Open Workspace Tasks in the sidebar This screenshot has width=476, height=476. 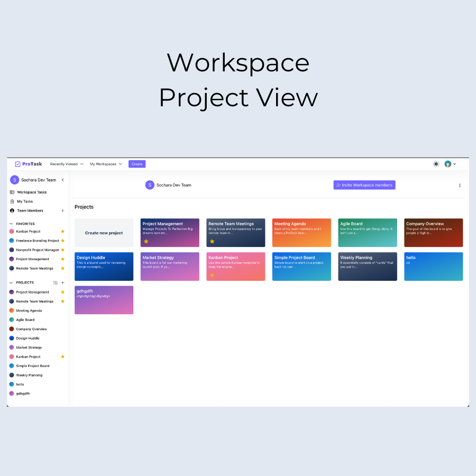pyautogui.click(x=32, y=192)
